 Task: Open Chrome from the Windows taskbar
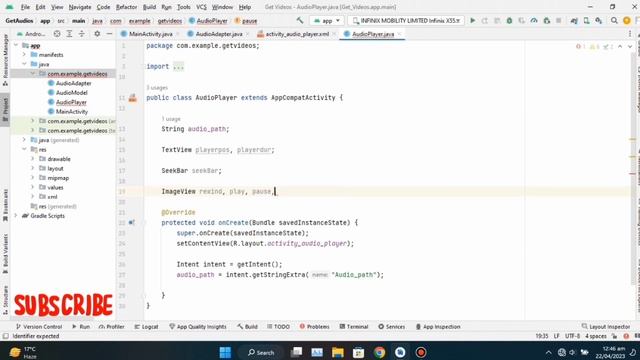379,352
